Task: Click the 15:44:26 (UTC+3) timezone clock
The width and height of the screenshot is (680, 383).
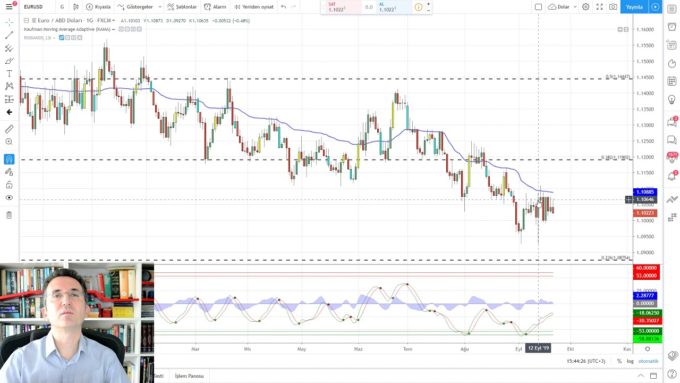Action: click(x=586, y=361)
